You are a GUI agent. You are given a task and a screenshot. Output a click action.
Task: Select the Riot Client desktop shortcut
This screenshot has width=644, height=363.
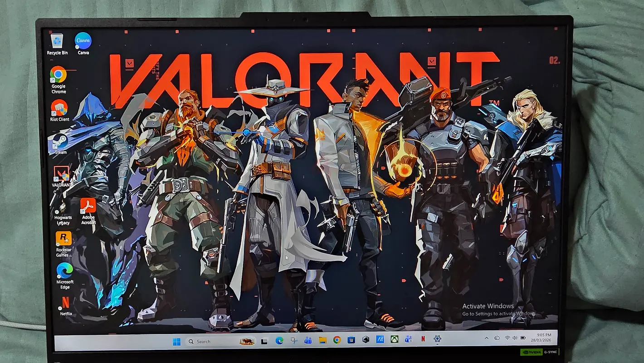pos(59,108)
